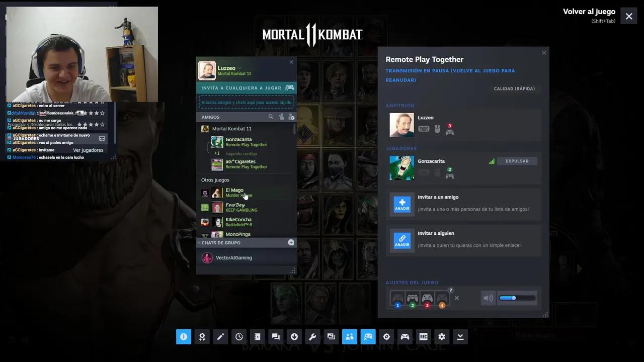Open screenshots from the overlay toolbar
The width and height of the screenshot is (644, 362).
331,337
